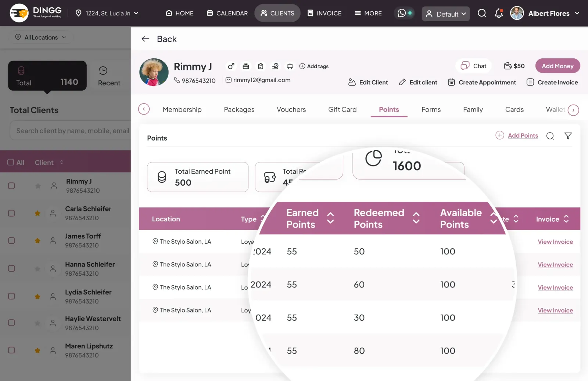
Task: Tick the checkbox for Rimmy J row
Action: pos(11,186)
